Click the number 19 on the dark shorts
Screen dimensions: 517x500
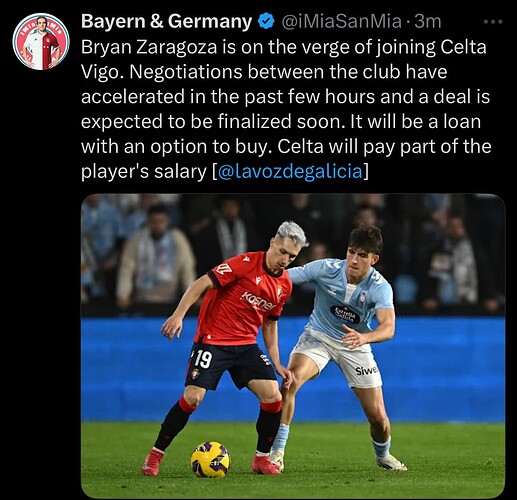tap(203, 359)
